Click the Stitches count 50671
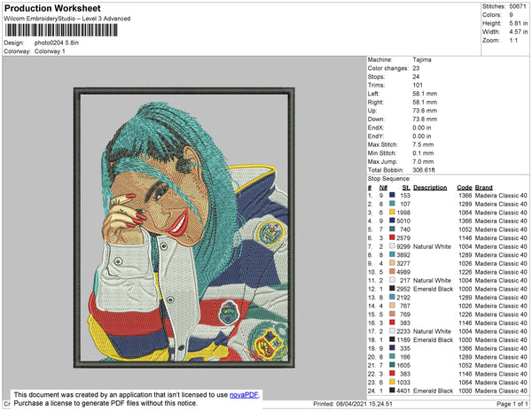Screen dimensions: 532x411 point(520,6)
